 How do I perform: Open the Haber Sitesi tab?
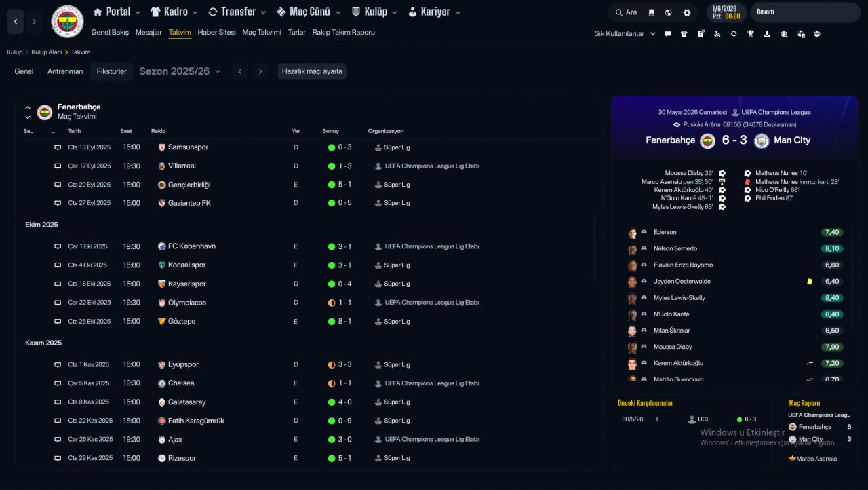point(217,32)
